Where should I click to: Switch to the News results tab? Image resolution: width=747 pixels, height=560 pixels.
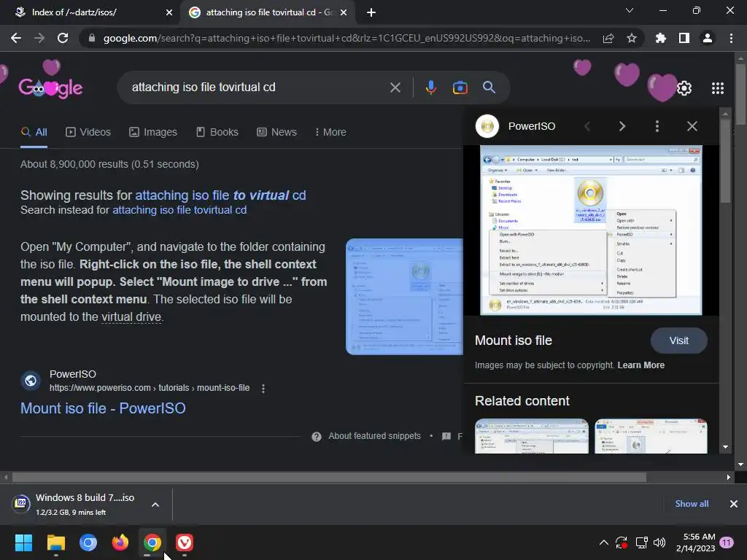pos(276,132)
